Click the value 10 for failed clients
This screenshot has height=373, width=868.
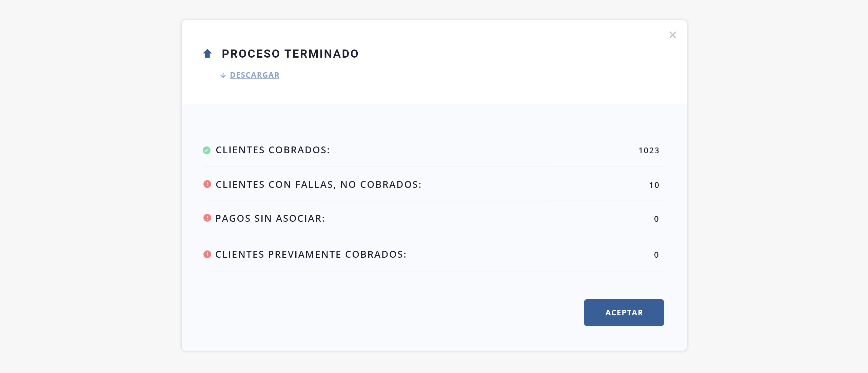[x=654, y=185]
